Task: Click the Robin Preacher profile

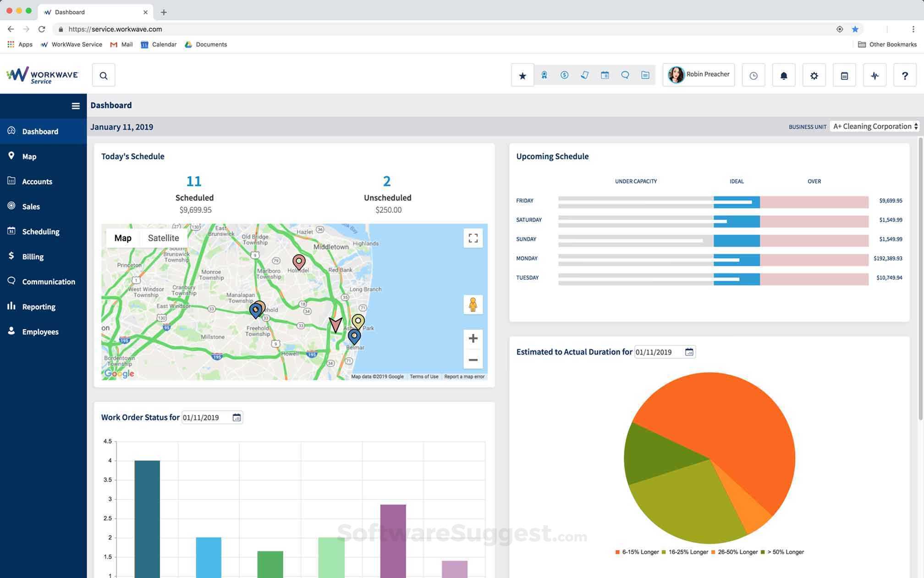Action: [x=698, y=74]
